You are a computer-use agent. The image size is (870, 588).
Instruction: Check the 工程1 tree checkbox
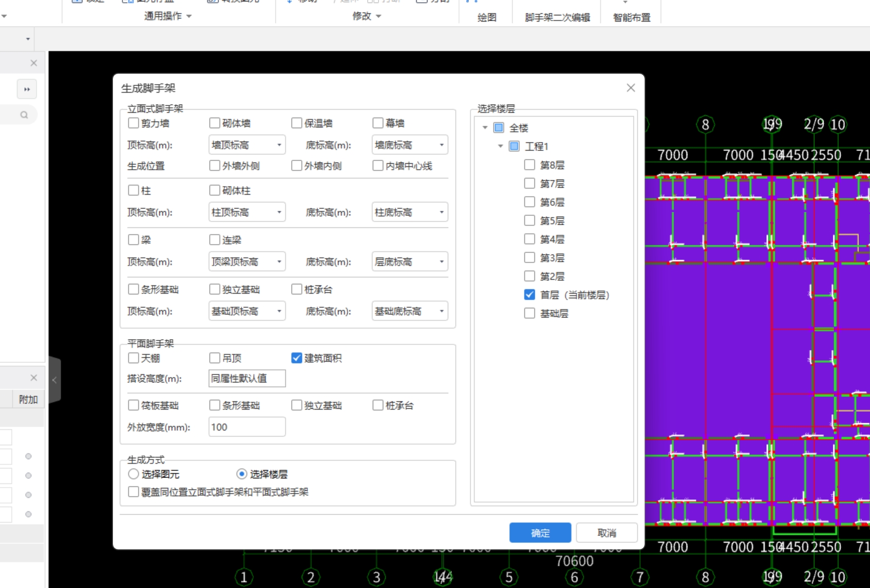(x=514, y=146)
